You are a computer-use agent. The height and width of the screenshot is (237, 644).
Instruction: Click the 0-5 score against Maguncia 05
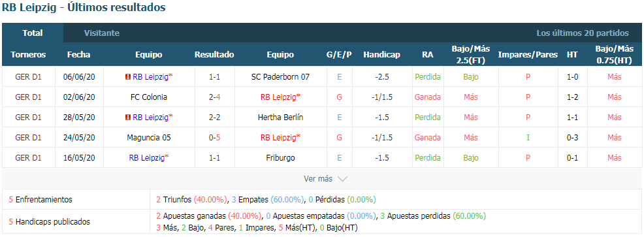pyautogui.click(x=214, y=138)
